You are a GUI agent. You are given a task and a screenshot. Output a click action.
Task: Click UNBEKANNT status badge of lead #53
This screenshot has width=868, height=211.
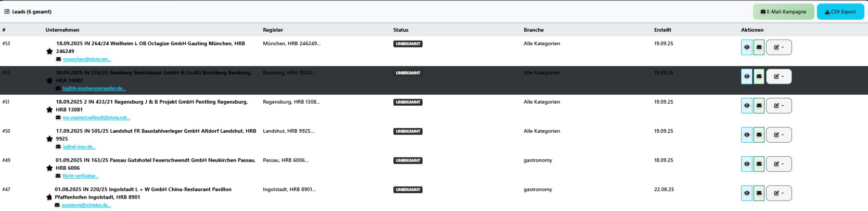(408, 44)
